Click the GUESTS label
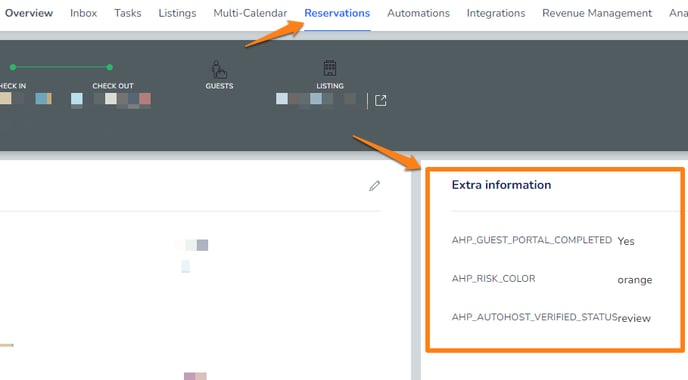This screenshot has width=688, height=380. pos(219,86)
